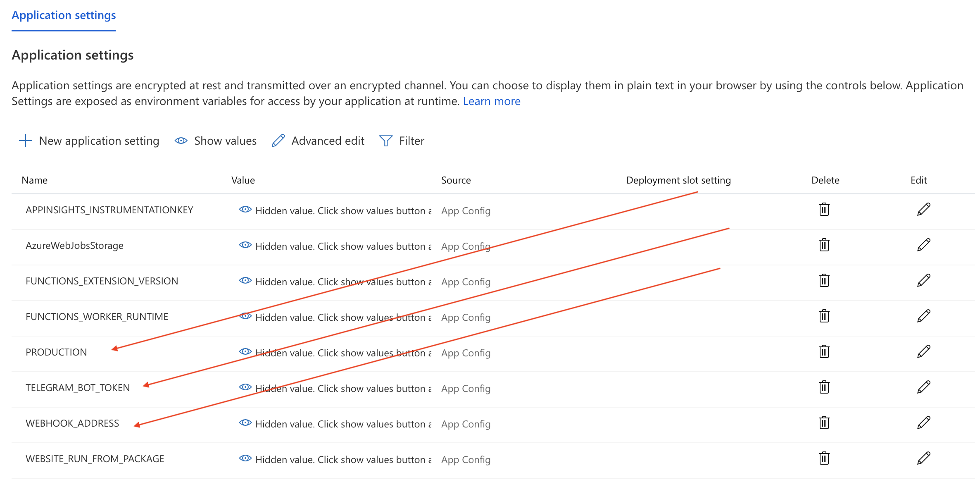The height and width of the screenshot is (487, 980).
Task: Click the trash icon for WEBSITE_RUN_FROM_PACKAGE
Action: point(824,458)
